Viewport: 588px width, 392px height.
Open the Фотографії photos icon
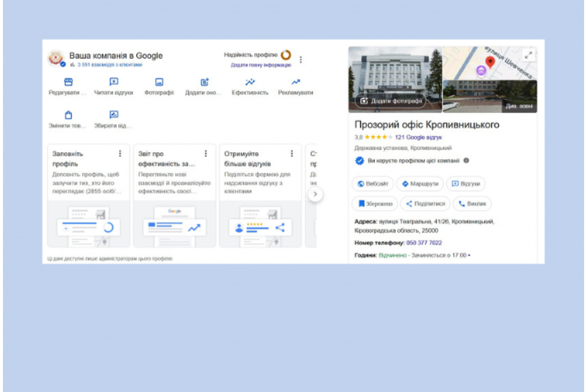[x=159, y=82]
